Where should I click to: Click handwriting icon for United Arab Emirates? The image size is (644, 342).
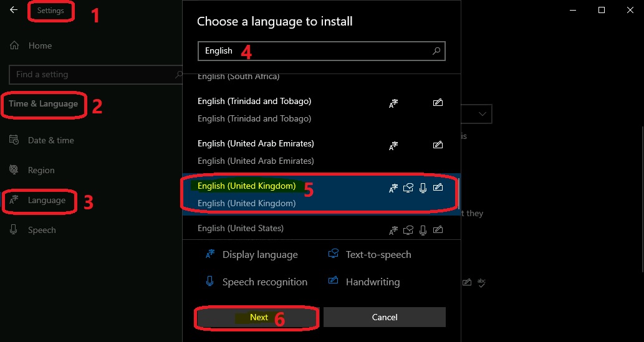pos(438,145)
